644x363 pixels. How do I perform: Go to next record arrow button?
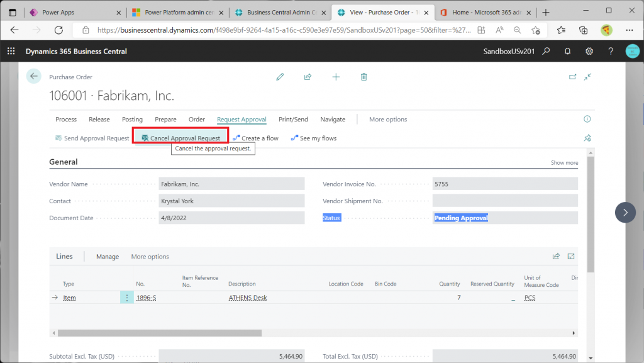(625, 212)
